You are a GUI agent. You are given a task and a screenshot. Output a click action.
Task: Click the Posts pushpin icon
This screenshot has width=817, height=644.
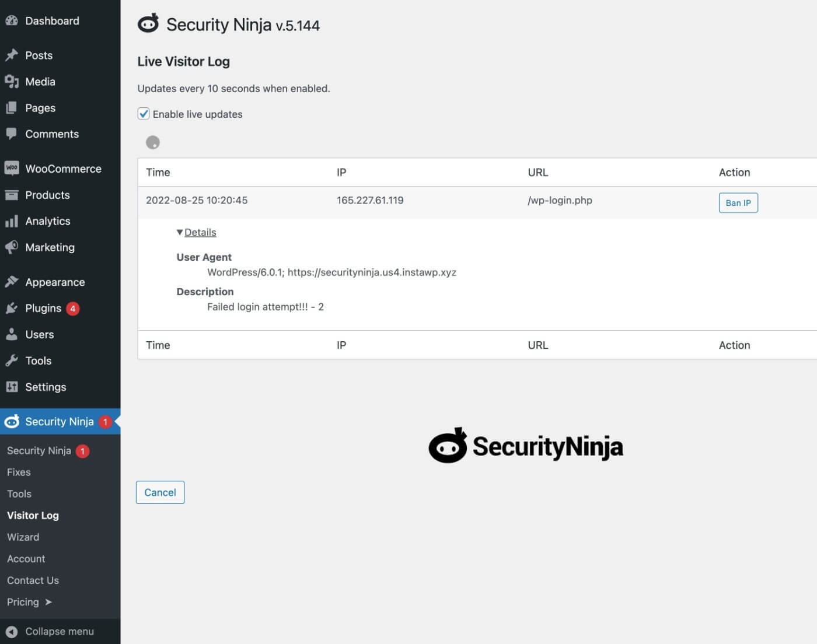click(12, 55)
